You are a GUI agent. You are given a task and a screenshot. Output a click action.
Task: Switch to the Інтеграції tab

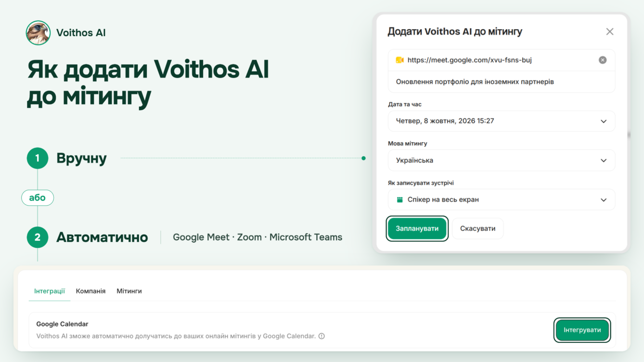(50, 291)
